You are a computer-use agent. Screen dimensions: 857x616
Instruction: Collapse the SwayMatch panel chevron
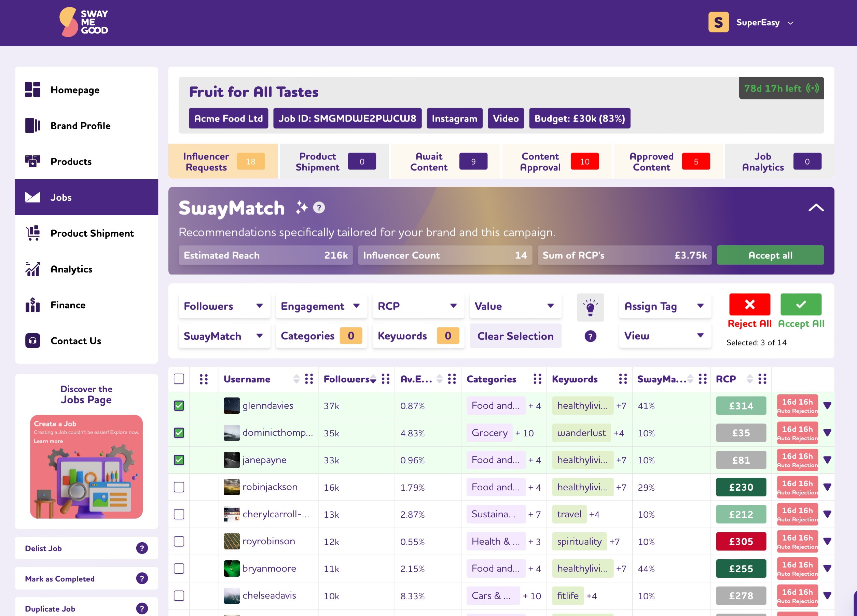point(816,208)
